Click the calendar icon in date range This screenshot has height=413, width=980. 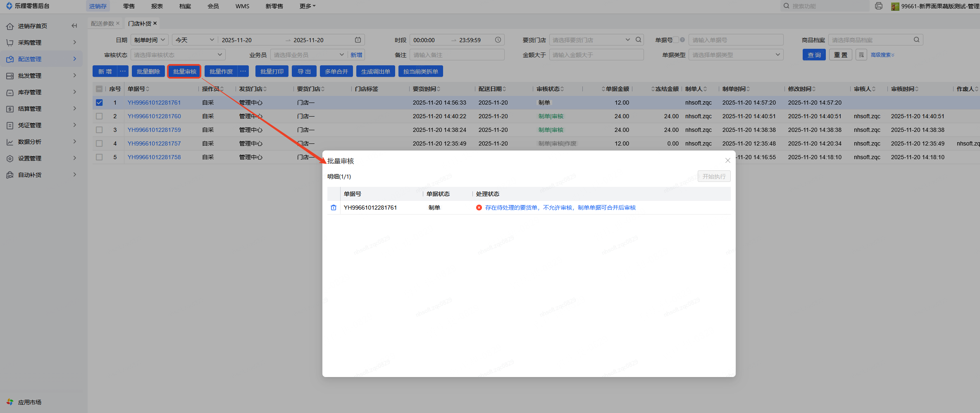(x=358, y=40)
